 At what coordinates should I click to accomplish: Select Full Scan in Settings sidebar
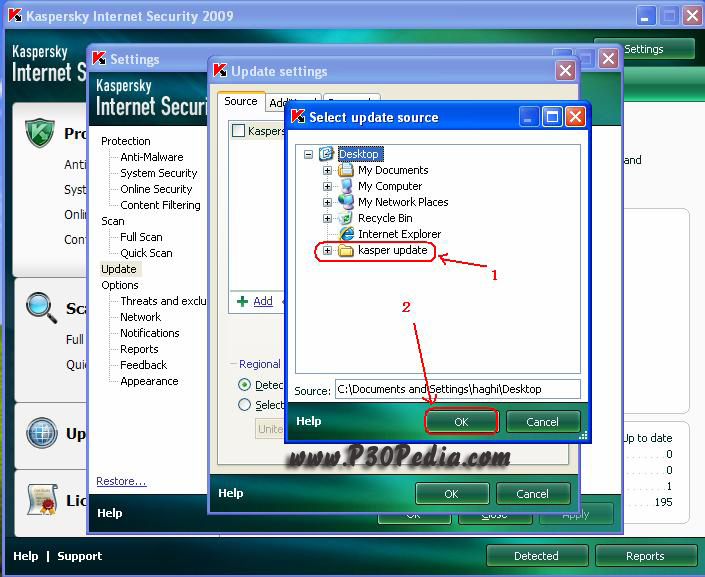(141, 237)
